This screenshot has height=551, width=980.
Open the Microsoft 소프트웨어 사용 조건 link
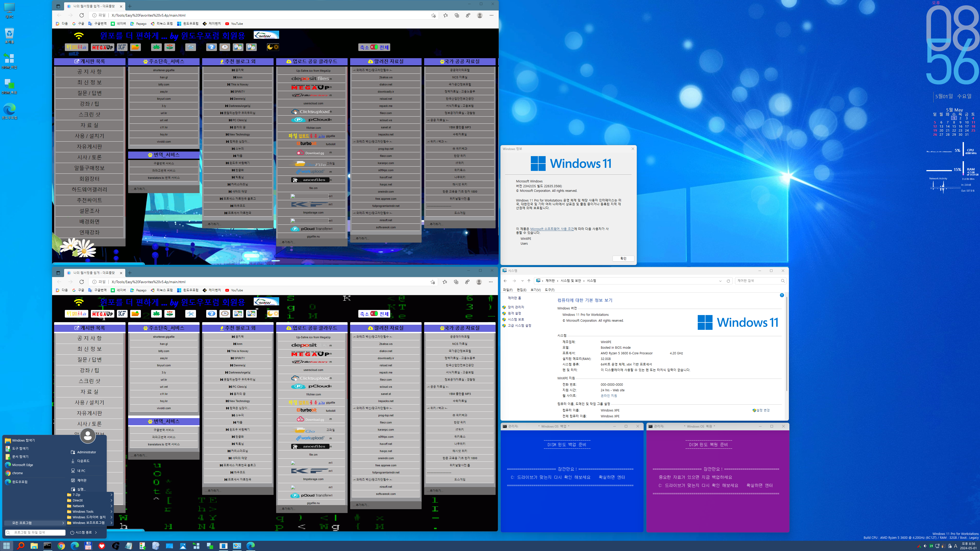(552, 229)
